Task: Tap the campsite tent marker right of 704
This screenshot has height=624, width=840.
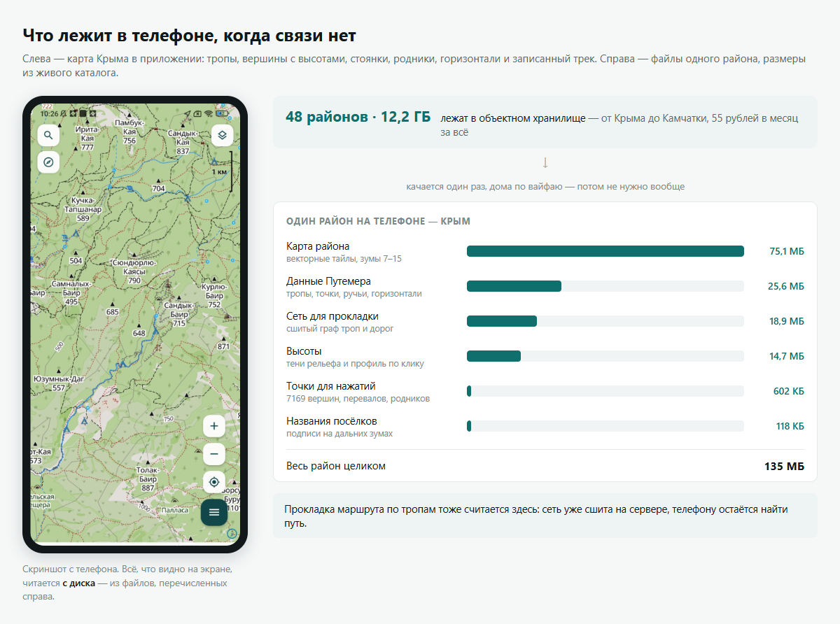Action: [x=187, y=198]
